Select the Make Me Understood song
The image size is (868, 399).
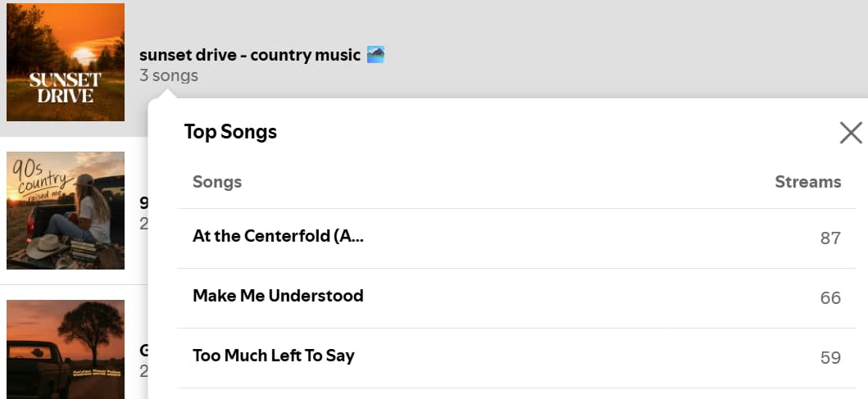pos(278,296)
